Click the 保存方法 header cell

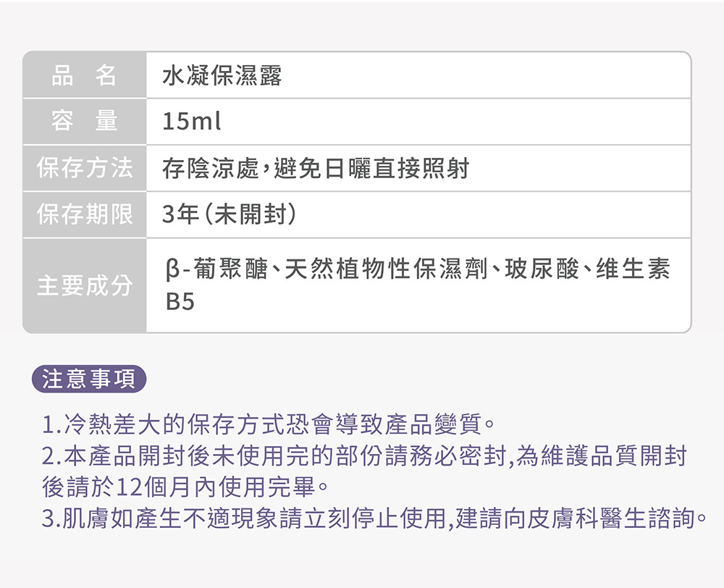[x=85, y=169]
